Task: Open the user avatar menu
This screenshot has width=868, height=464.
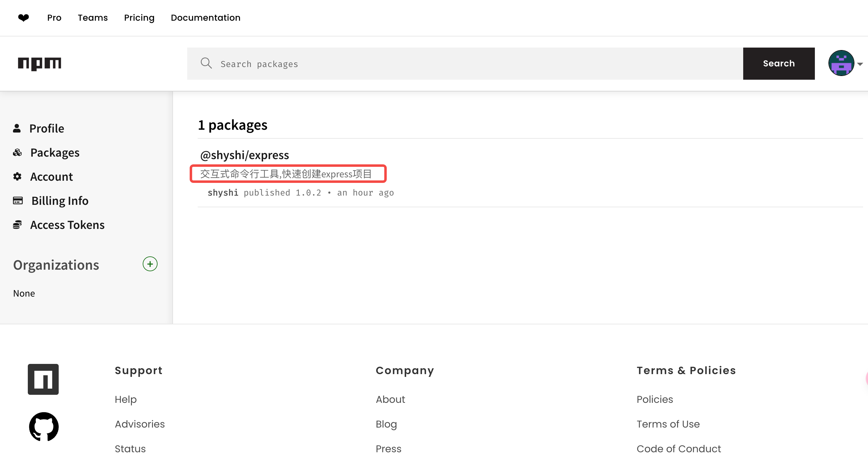Action: tap(841, 63)
